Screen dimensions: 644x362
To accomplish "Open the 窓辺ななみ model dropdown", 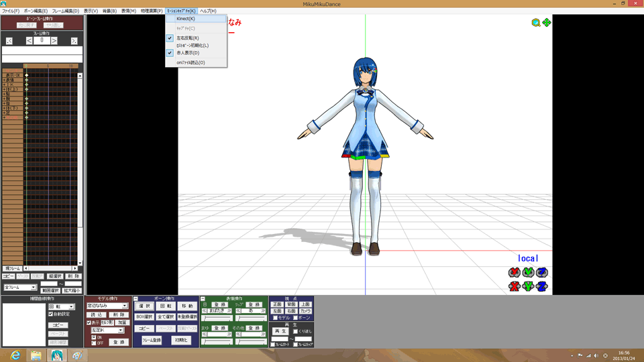I will pos(124,306).
